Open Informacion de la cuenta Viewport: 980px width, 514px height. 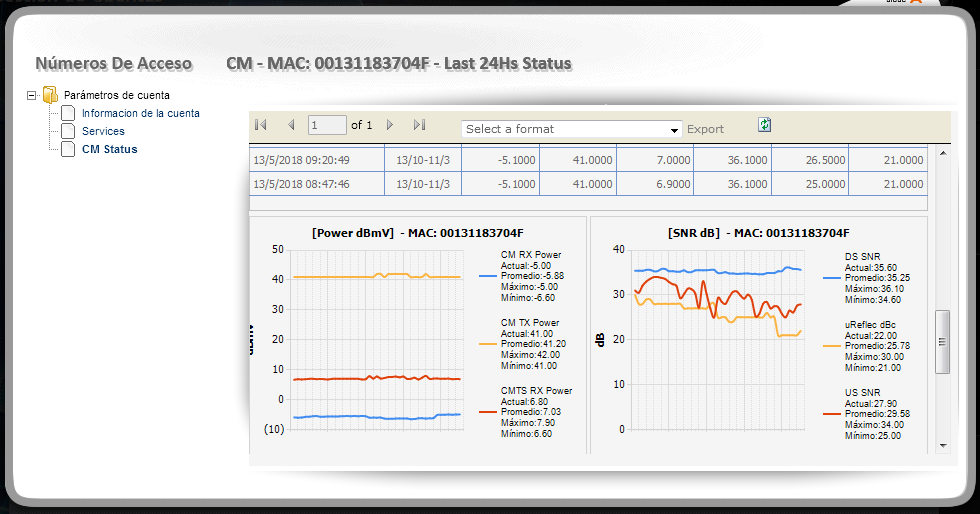140,113
